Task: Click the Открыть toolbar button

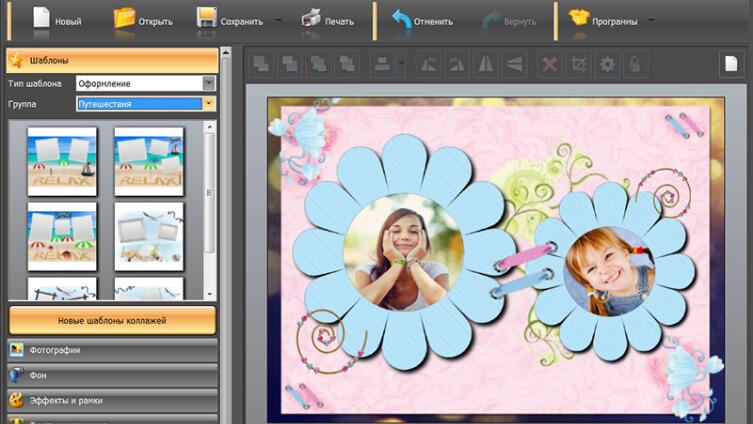Action: click(x=143, y=19)
